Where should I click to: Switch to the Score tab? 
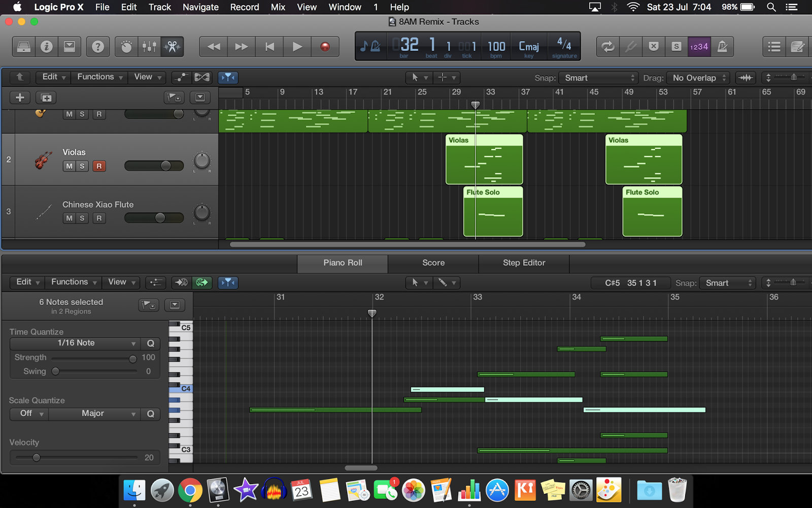433,263
